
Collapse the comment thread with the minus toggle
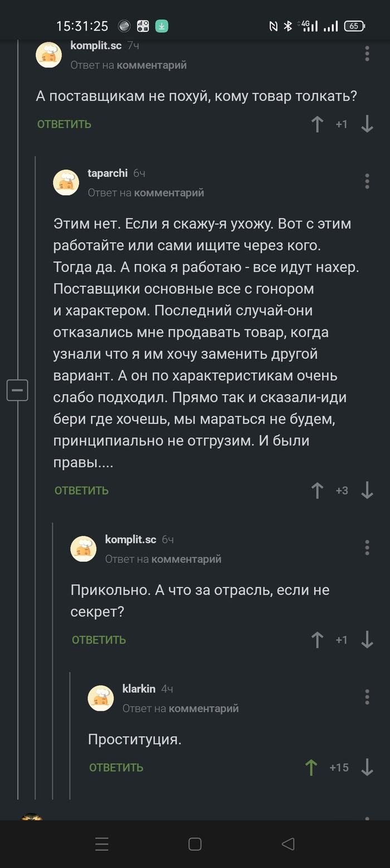(x=17, y=390)
